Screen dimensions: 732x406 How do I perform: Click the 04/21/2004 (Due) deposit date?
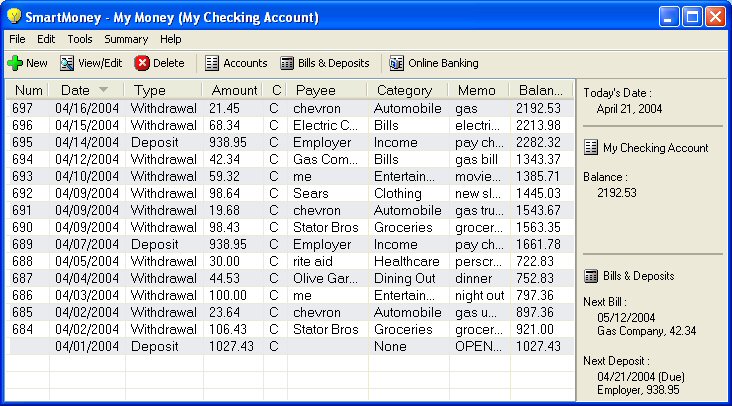pos(641,377)
